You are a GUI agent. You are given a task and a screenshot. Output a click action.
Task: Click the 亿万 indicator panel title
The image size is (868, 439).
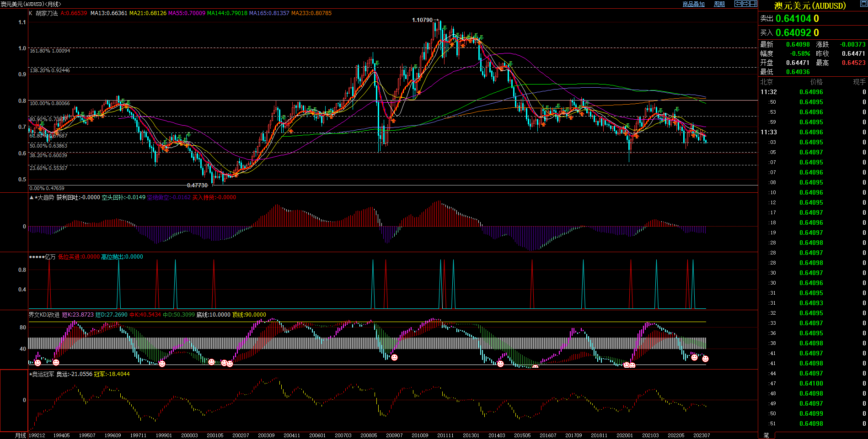tap(50, 257)
